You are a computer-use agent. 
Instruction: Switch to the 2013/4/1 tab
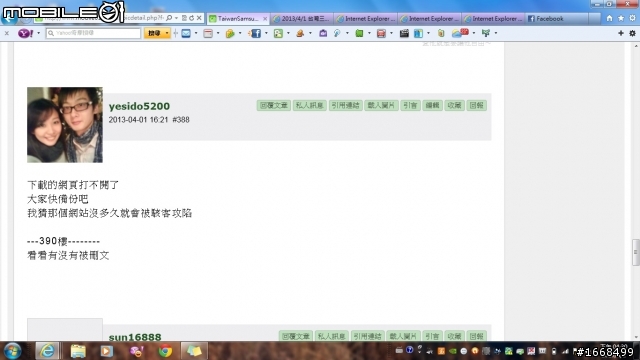coord(302,18)
